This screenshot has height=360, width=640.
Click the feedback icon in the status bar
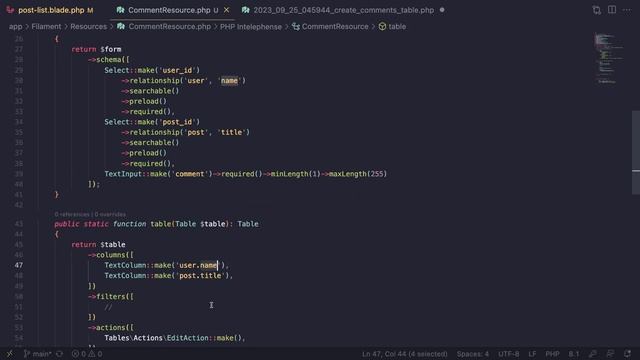point(610,354)
